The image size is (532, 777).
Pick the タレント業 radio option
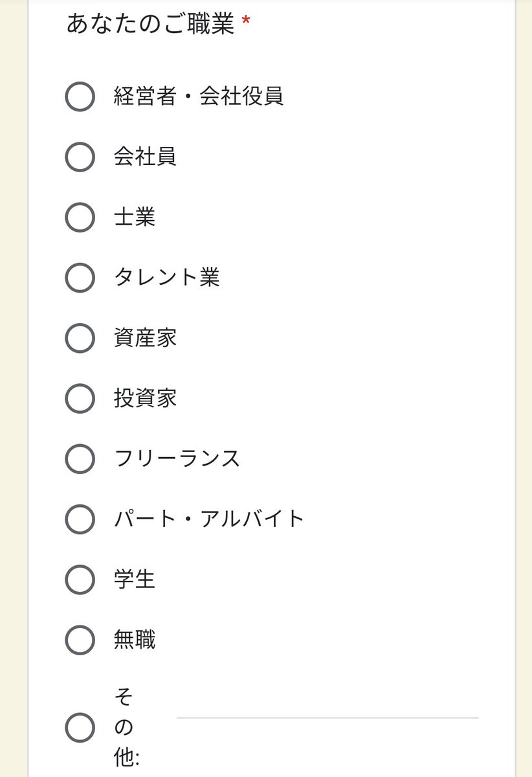click(x=80, y=278)
